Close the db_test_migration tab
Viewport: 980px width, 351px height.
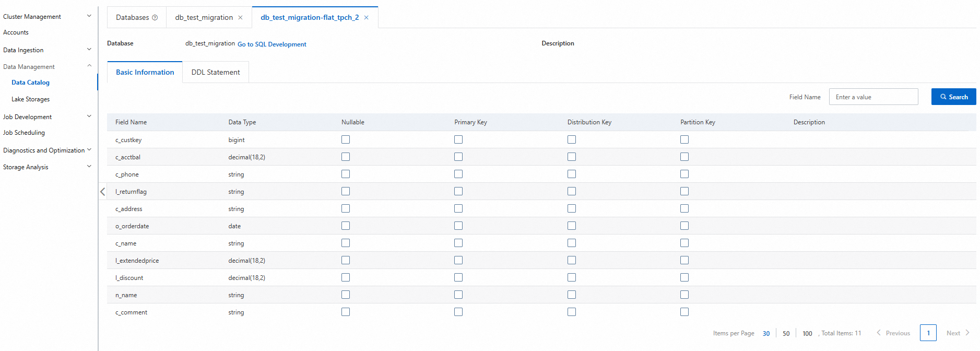tap(241, 18)
